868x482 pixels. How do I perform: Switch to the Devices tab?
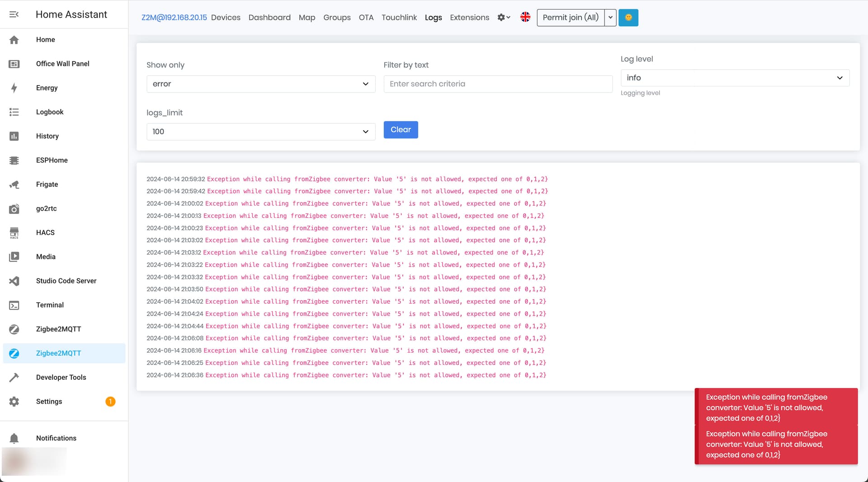pos(226,17)
